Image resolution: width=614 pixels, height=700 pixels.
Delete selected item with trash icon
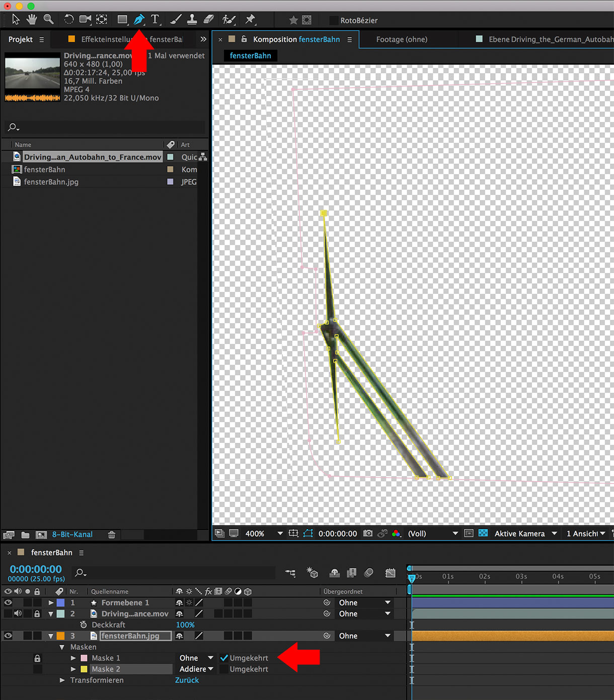tap(112, 535)
